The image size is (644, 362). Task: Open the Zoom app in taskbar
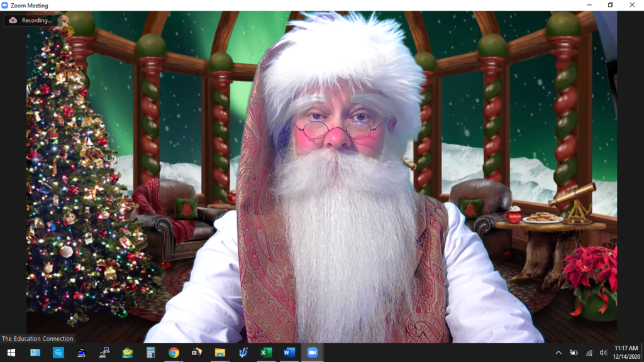(311, 353)
